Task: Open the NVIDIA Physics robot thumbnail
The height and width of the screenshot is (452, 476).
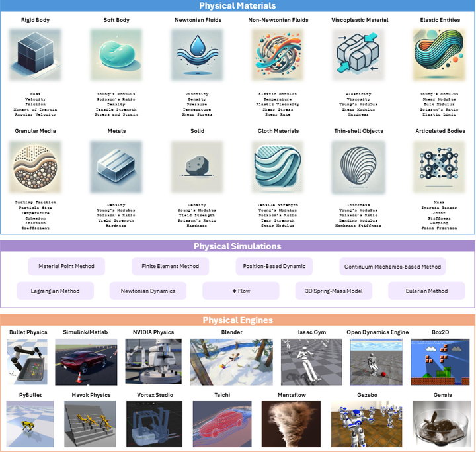Action: 153,362
